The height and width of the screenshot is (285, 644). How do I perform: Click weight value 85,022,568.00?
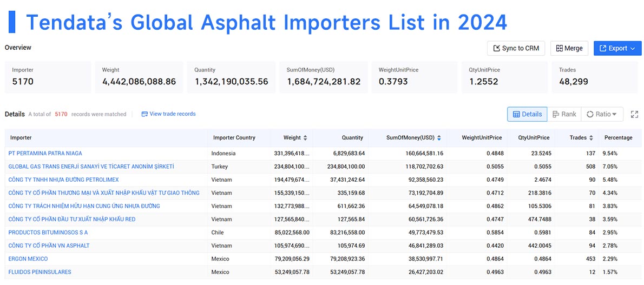tap(292, 232)
